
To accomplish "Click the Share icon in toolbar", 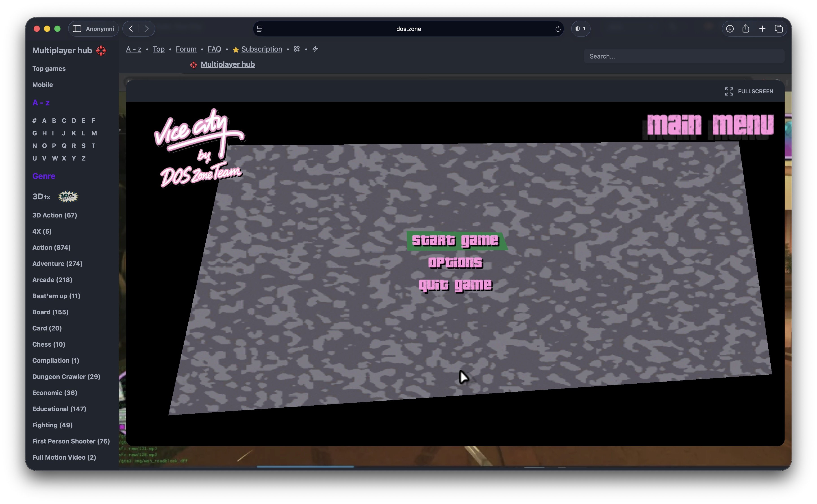I will click(746, 29).
